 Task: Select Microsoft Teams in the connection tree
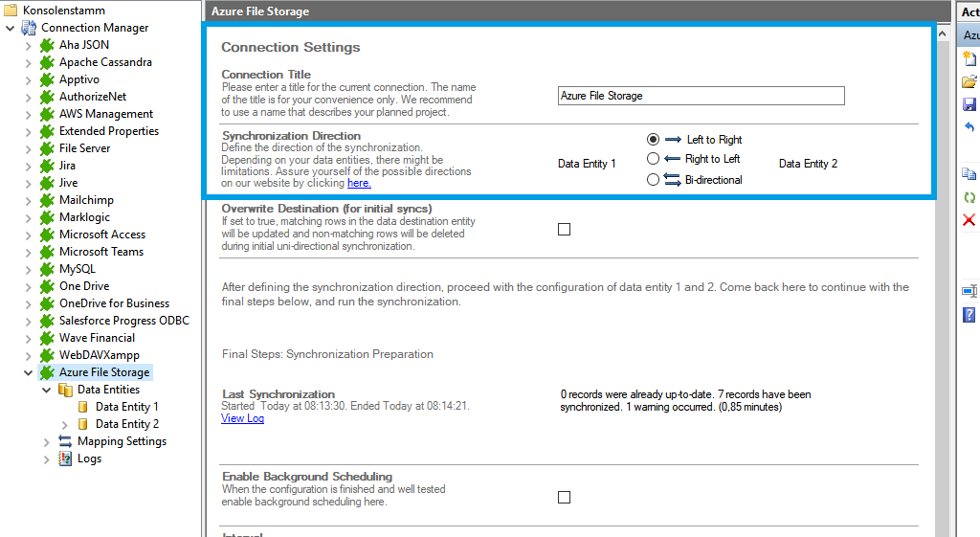pos(100,252)
